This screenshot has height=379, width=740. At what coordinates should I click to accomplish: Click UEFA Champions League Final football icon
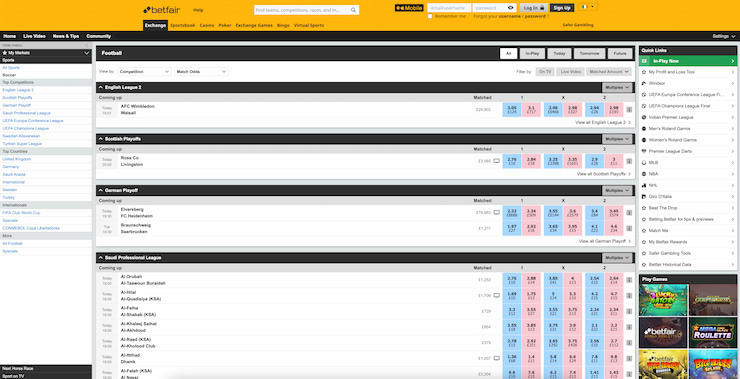point(644,106)
